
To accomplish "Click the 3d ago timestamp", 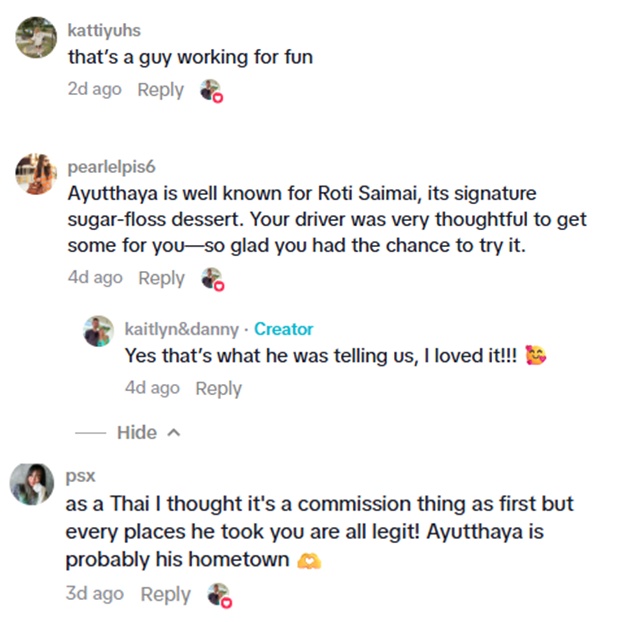I will tap(94, 595).
